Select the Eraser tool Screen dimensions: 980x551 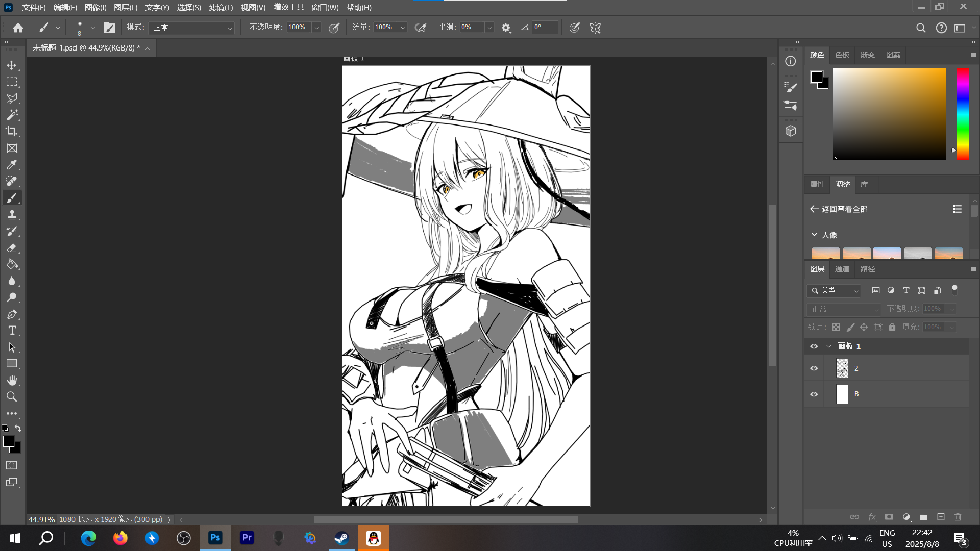click(12, 248)
